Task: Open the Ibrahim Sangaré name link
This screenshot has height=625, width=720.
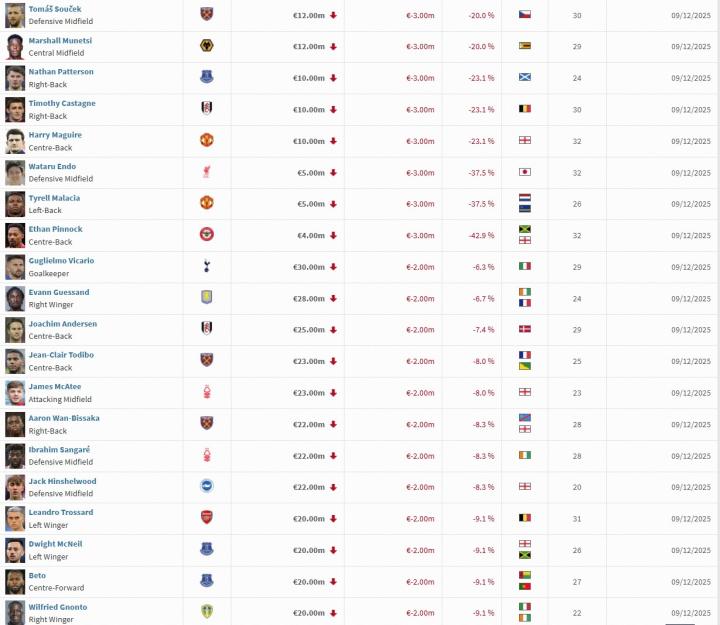Action: pos(60,450)
